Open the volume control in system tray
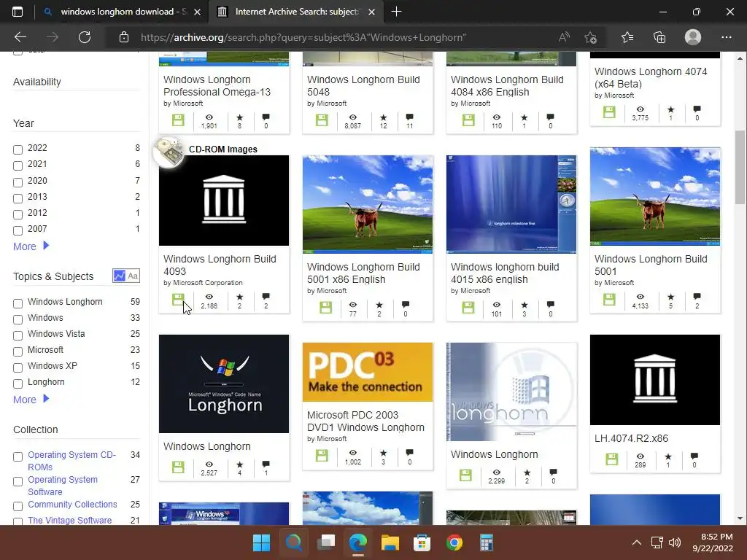747x560 pixels. pos(675,542)
